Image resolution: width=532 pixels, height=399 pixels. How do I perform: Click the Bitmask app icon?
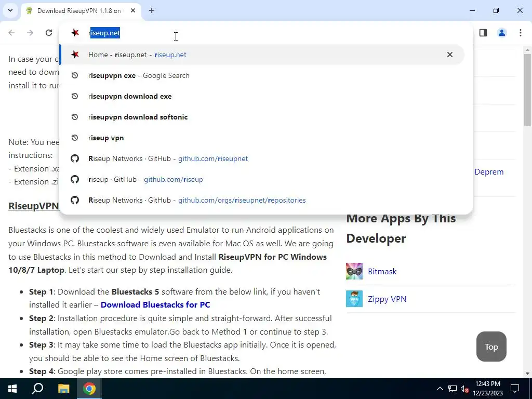tap(354, 271)
